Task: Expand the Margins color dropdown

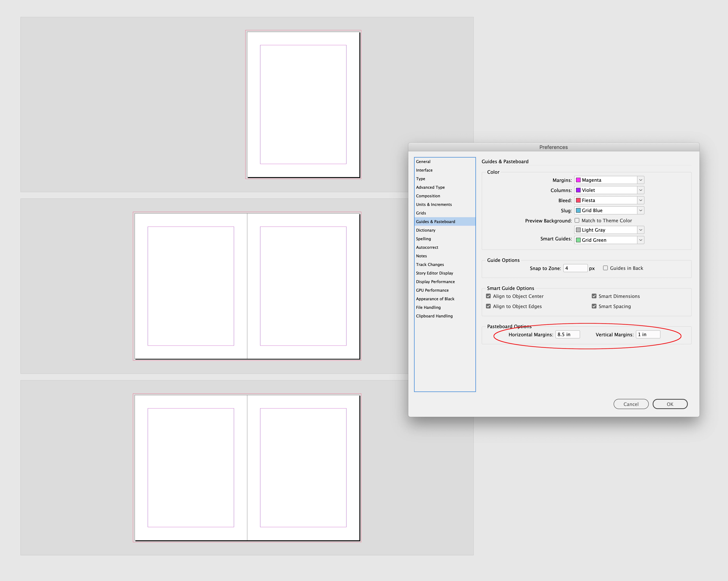Action: (640, 180)
